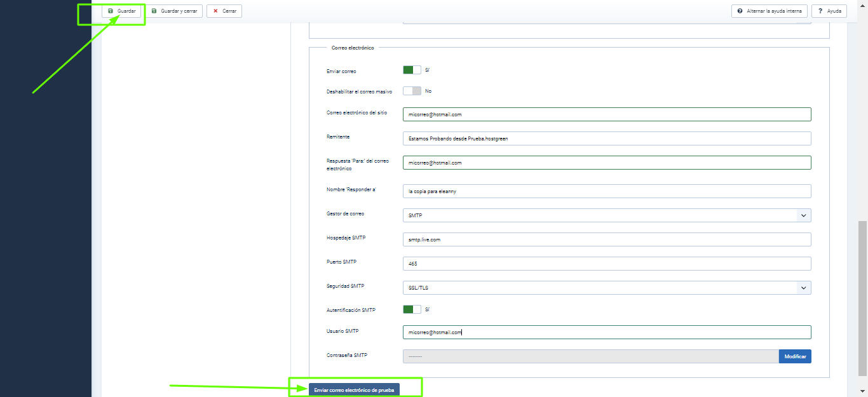Click the Hospedaje SMTP input field

607,239
